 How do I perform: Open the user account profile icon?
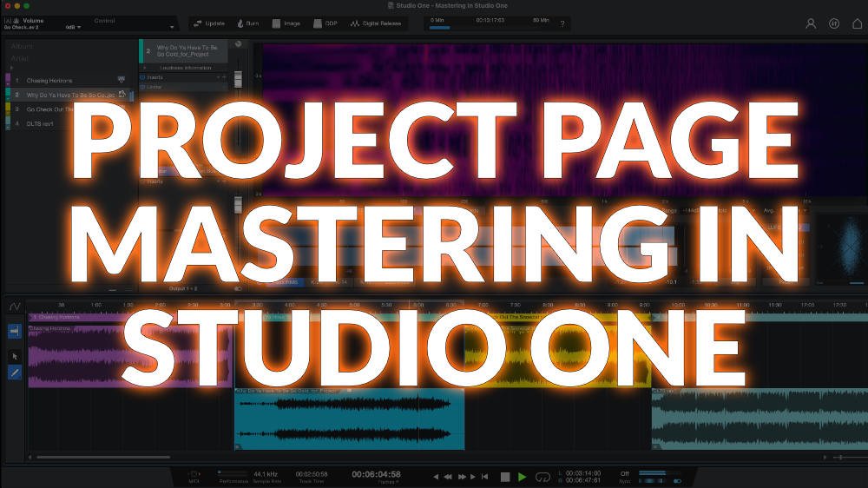tap(811, 23)
